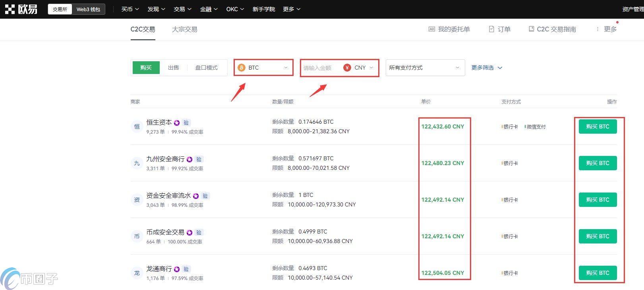Image resolution: width=644 pixels, height=290 pixels.
Task: Select the 出售 sell side
Action: (173, 68)
